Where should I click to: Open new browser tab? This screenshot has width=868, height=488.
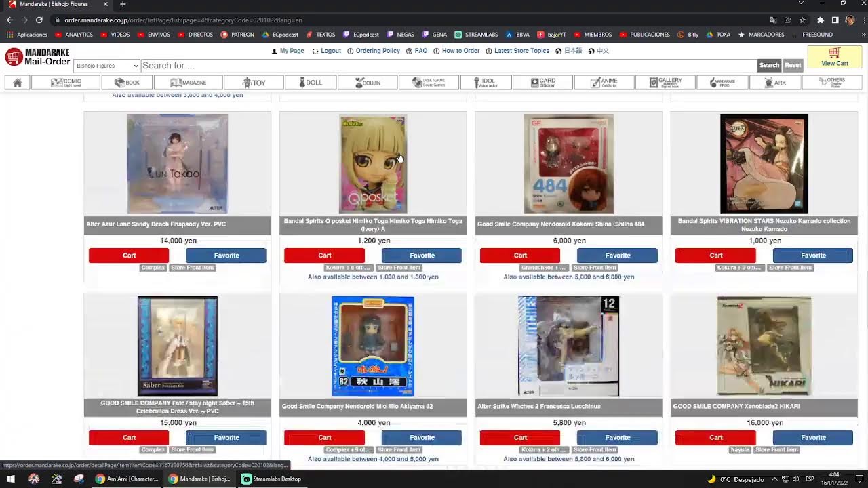[123, 4]
